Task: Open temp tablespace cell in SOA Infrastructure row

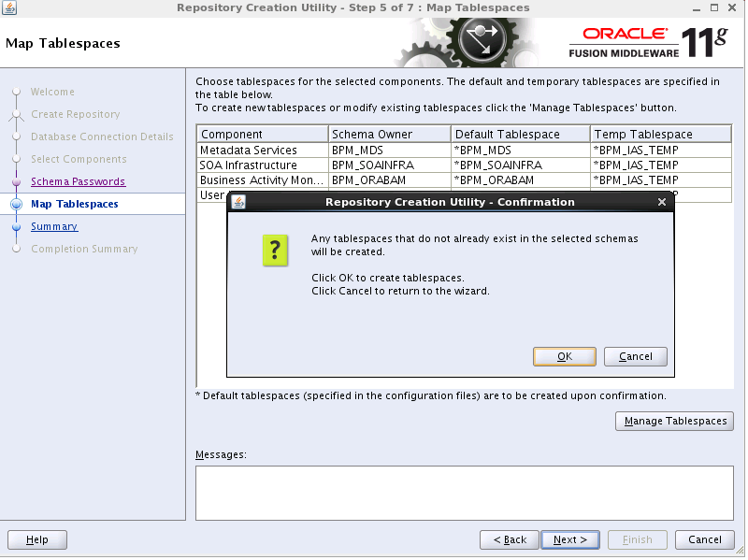Action: [661, 166]
